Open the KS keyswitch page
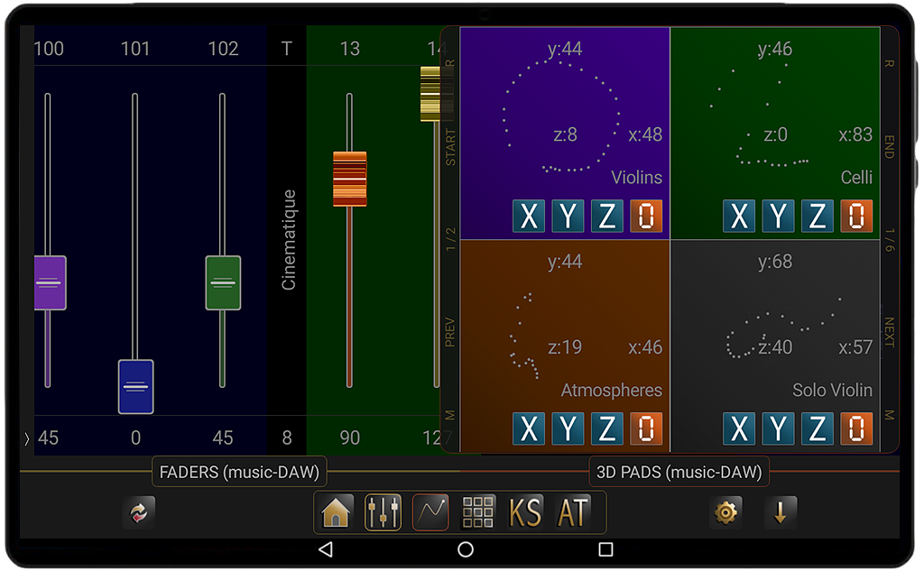 click(x=525, y=513)
